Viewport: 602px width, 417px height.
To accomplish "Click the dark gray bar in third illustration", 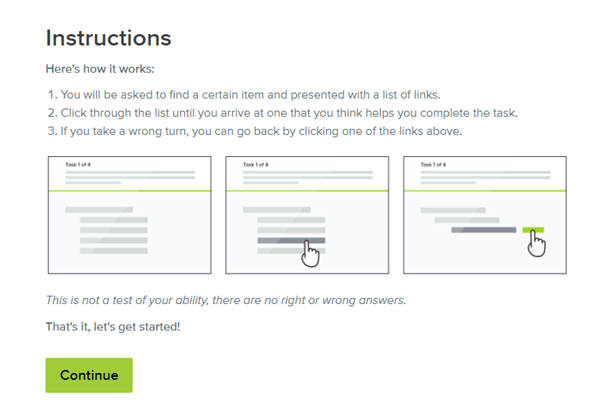I will click(x=484, y=230).
